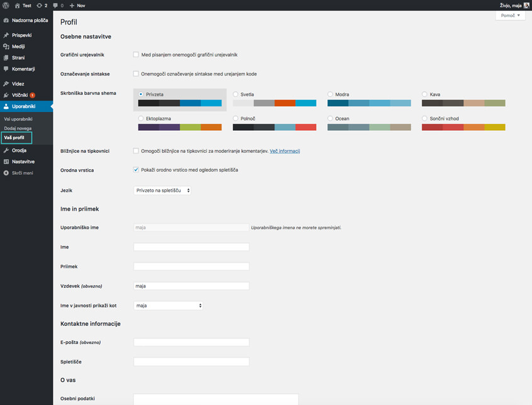Image resolution: width=532 pixels, height=405 pixels.
Task: Open the Nastavitve menu item
Action: [x=26, y=162]
